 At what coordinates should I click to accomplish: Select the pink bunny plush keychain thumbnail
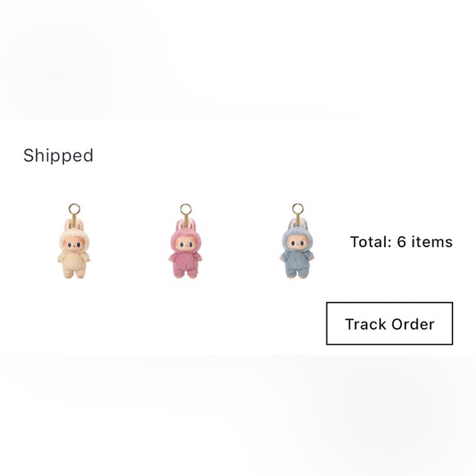(185, 241)
